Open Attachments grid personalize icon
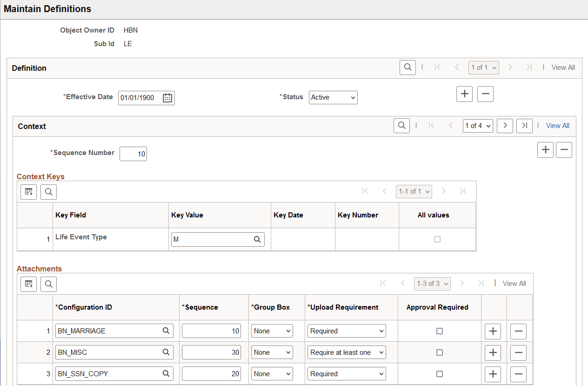Screen dimensions: 588x386 29,284
